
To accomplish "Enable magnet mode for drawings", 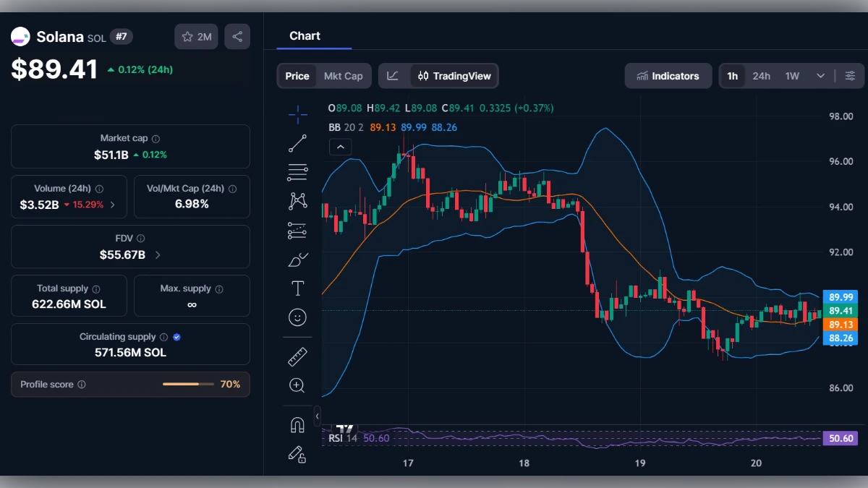I will tap(297, 424).
